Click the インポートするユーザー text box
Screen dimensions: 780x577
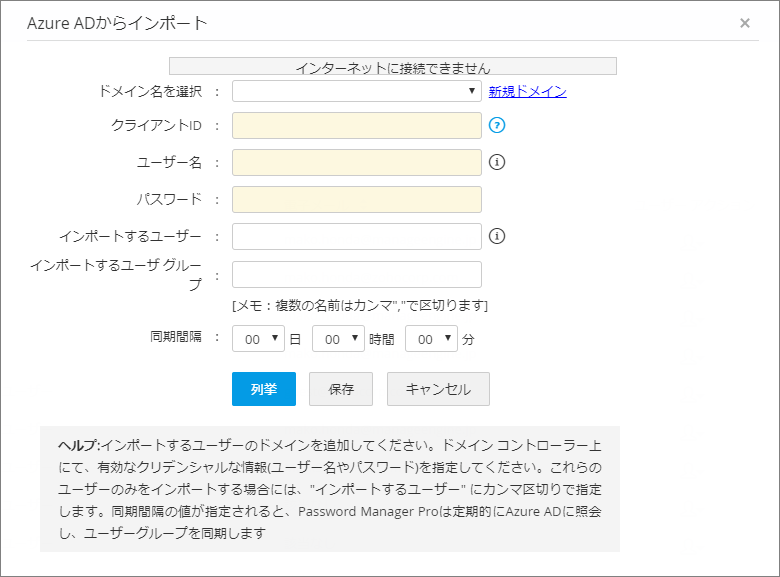pos(357,236)
